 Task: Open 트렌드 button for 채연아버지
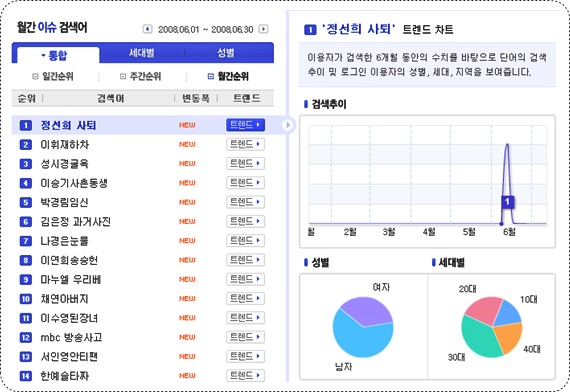pos(245,298)
